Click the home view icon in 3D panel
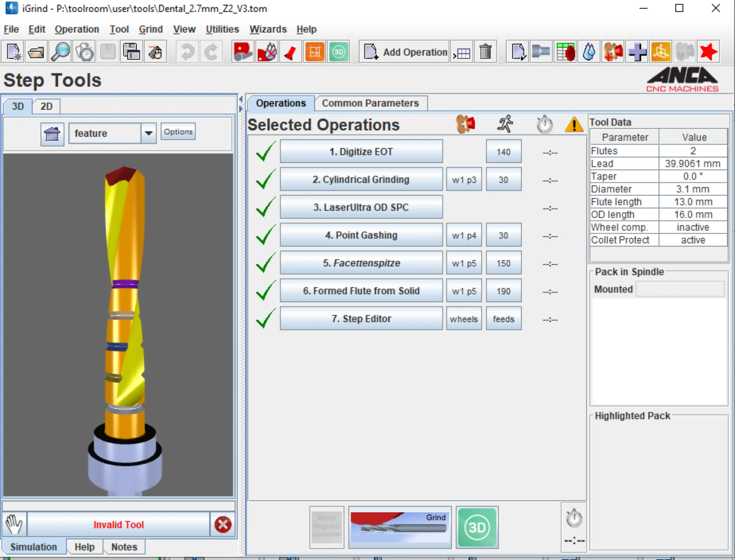Screen dimensions: 735x560 (x=52, y=134)
